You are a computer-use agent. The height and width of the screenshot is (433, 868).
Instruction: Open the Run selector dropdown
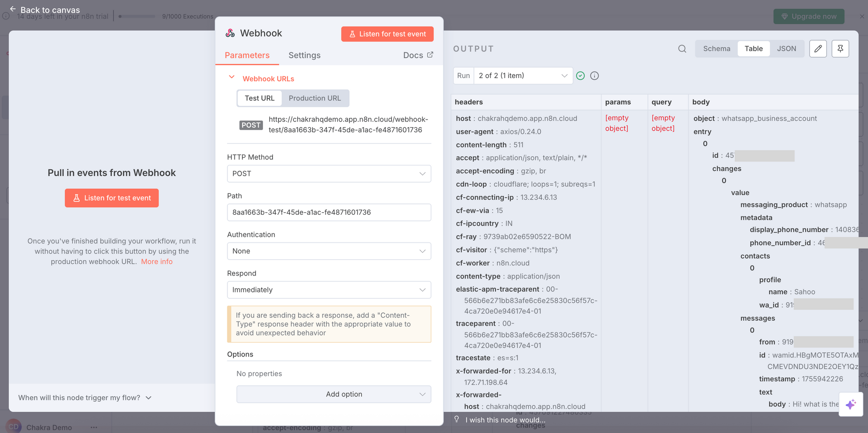tap(523, 75)
